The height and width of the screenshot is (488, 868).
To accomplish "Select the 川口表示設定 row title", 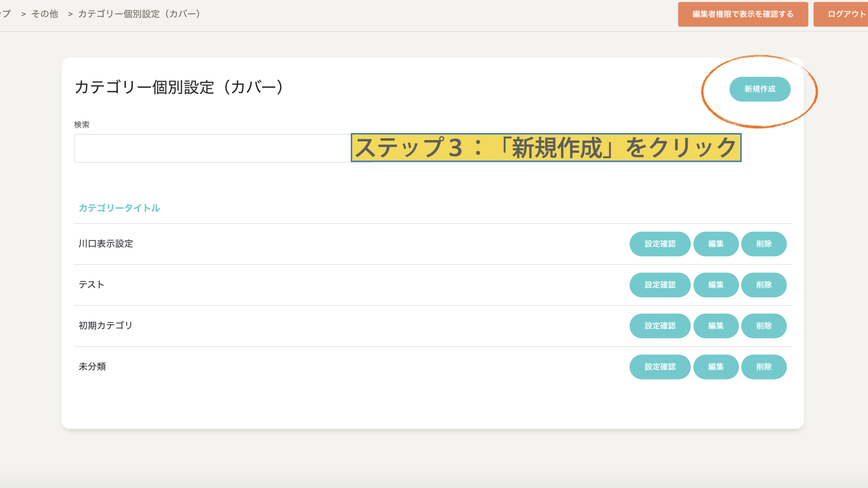I will click(106, 244).
